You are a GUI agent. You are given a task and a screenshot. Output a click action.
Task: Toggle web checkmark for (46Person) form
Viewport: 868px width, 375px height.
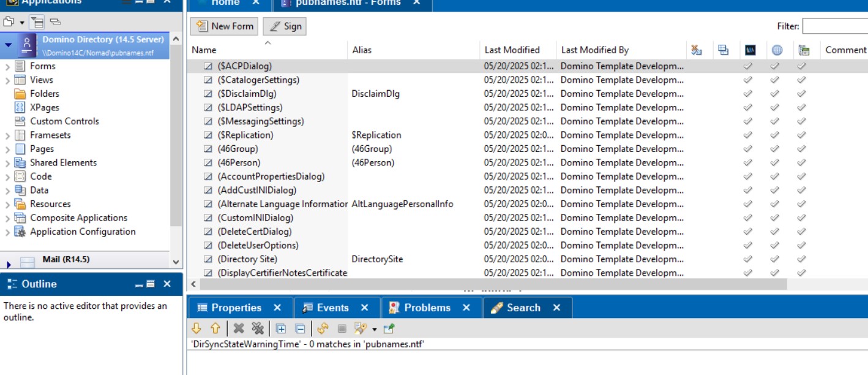pyautogui.click(x=775, y=163)
